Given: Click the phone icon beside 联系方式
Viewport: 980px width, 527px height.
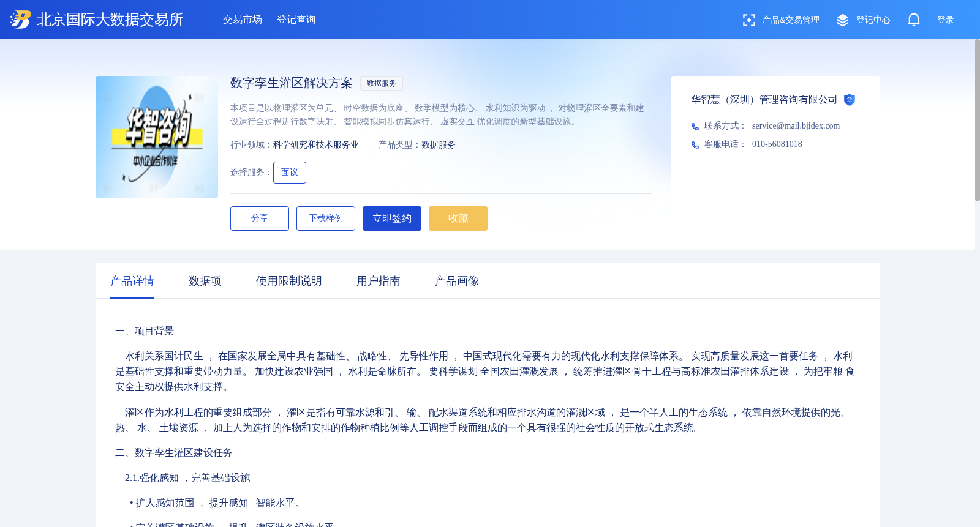Looking at the screenshot, I should pos(695,127).
